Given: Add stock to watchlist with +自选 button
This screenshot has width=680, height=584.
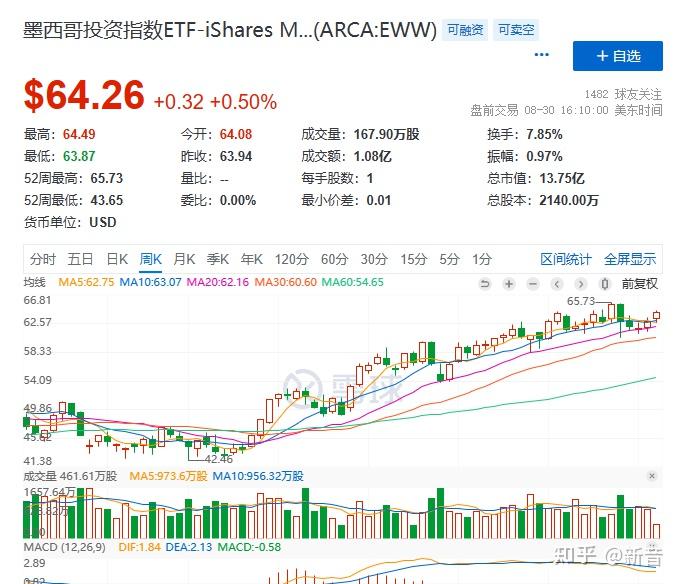Looking at the screenshot, I should (x=618, y=56).
